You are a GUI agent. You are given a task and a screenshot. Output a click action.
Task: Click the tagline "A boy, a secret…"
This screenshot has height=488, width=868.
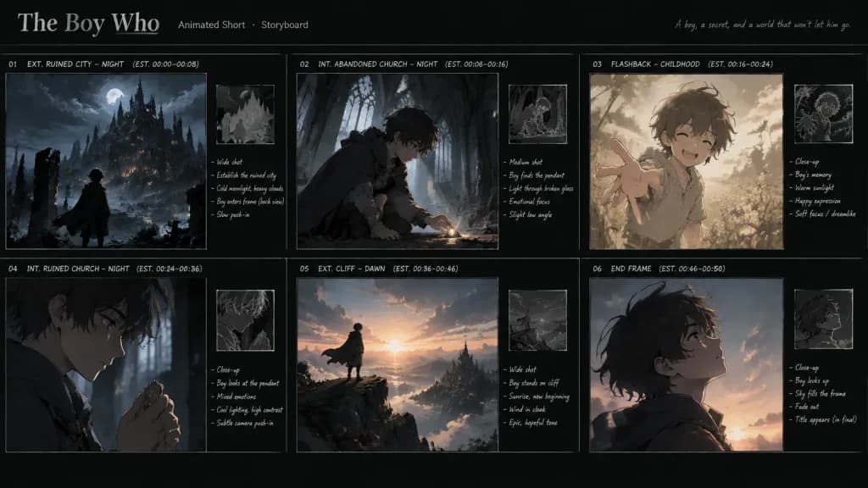[762, 25]
